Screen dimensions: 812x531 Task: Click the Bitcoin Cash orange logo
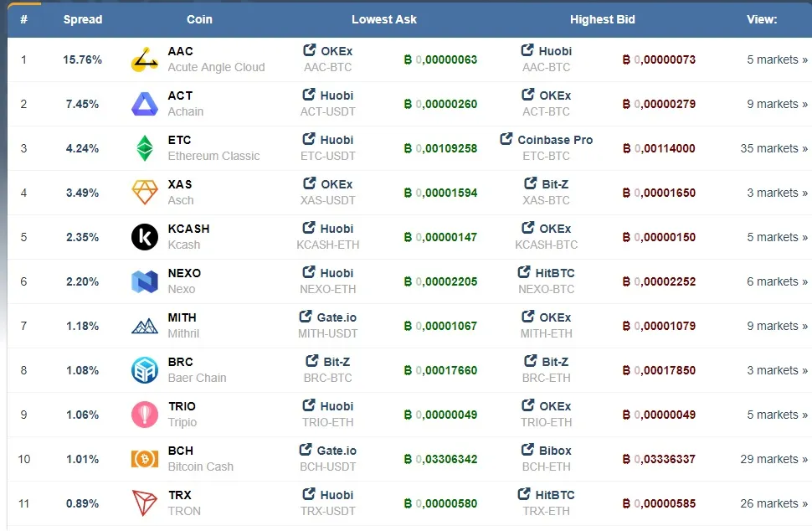pos(145,459)
